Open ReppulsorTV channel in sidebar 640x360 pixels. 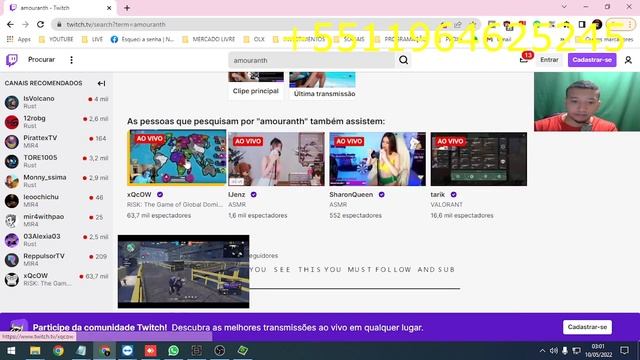(56, 260)
